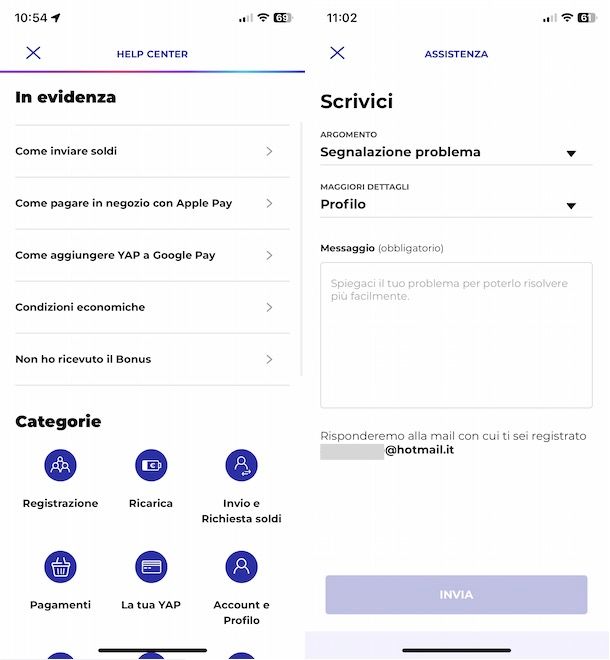Tap the Wi-Fi status icon on the Assistenza screen
610x660 pixels.
point(567,18)
